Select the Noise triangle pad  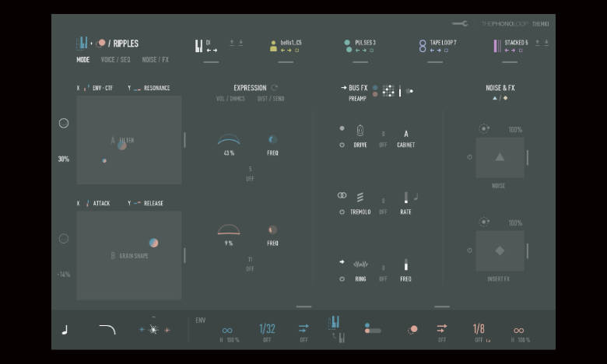500,157
